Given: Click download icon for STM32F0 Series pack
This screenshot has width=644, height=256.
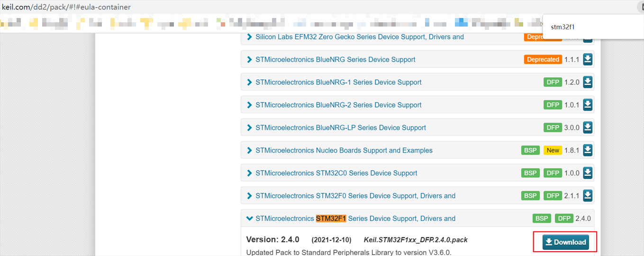Looking at the screenshot, I should pos(588,196).
